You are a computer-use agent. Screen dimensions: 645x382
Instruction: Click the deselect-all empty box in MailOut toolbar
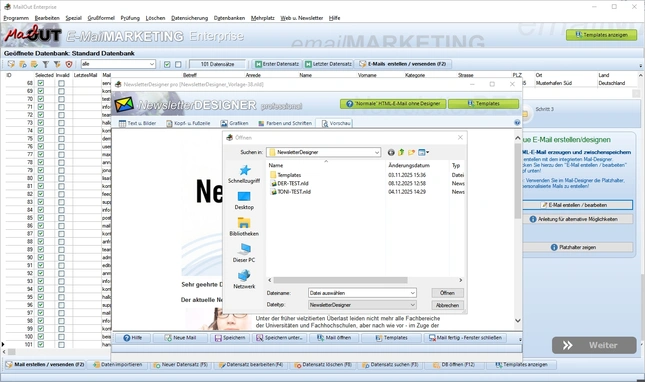click(178, 65)
